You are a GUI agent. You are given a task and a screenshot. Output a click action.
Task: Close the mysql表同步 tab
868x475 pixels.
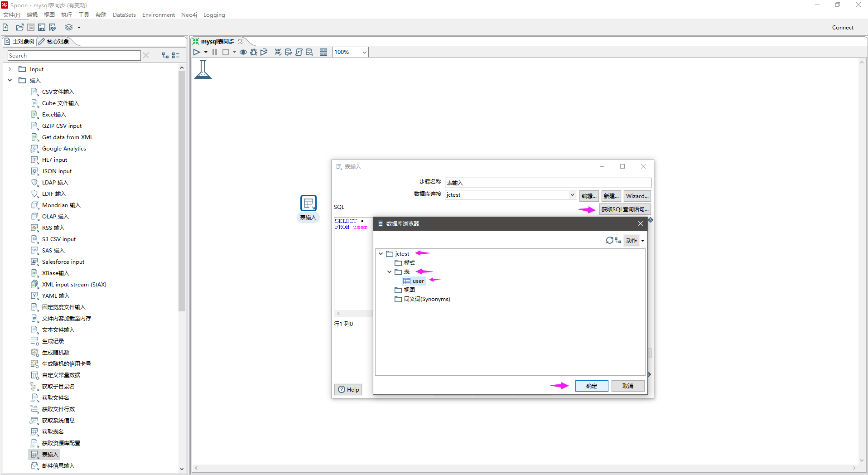(240, 41)
